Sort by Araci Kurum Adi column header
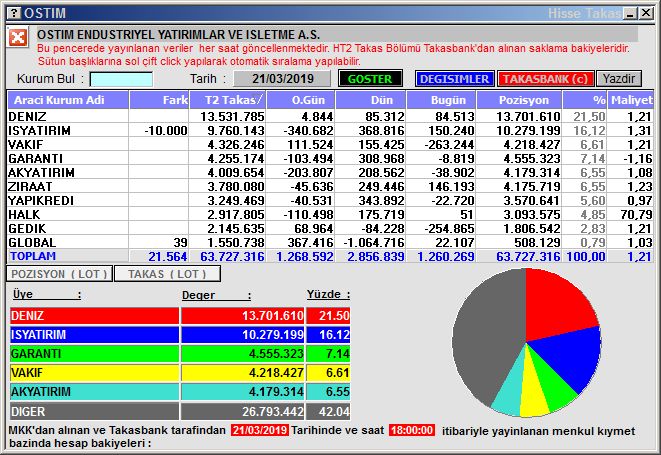The image size is (661, 455). click(x=68, y=100)
